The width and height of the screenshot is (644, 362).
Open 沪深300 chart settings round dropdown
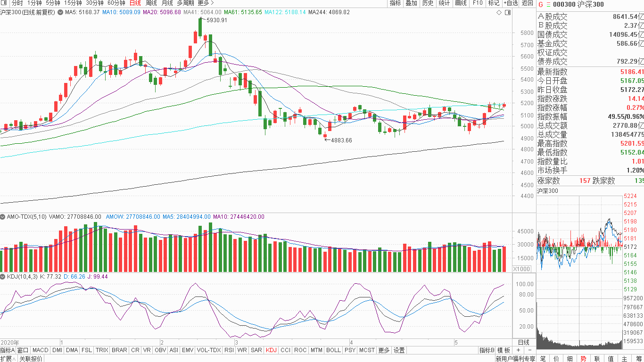coord(60,12)
